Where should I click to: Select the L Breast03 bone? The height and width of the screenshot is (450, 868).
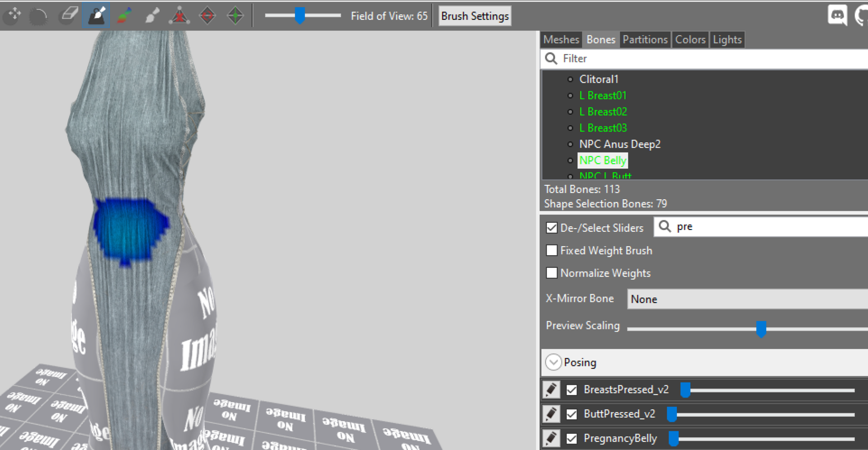(x=603, y=128)
